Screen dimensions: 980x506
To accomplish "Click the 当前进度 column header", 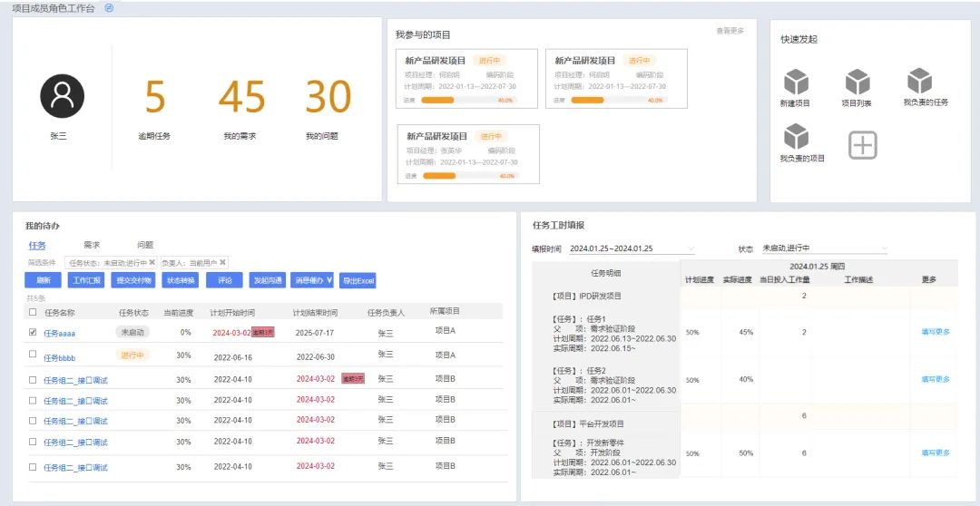I will point(178,313).
